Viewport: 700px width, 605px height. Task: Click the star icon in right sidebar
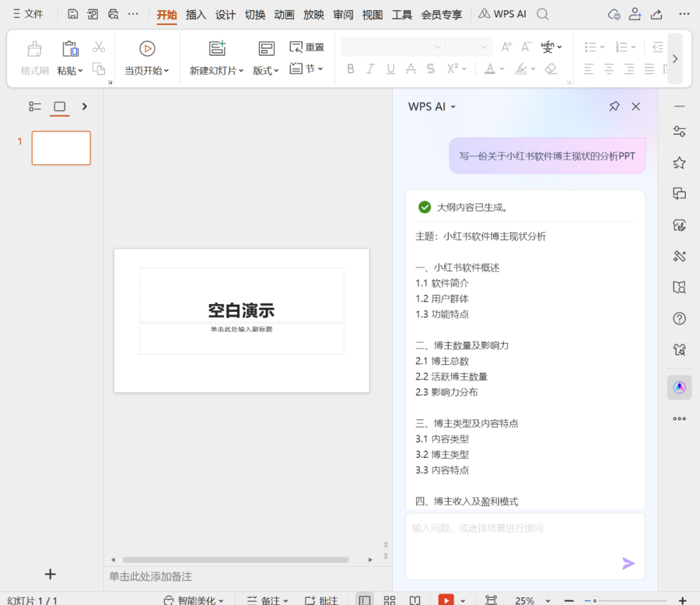679,163
